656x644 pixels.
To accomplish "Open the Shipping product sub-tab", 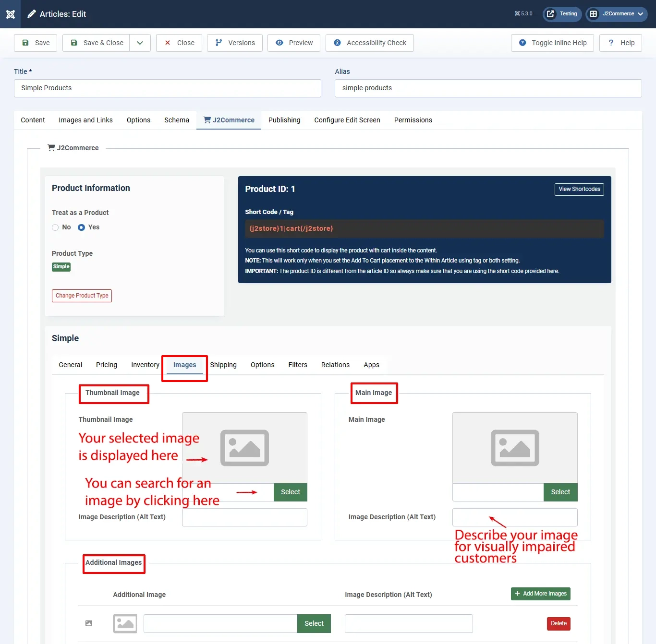I will (223, 365).
